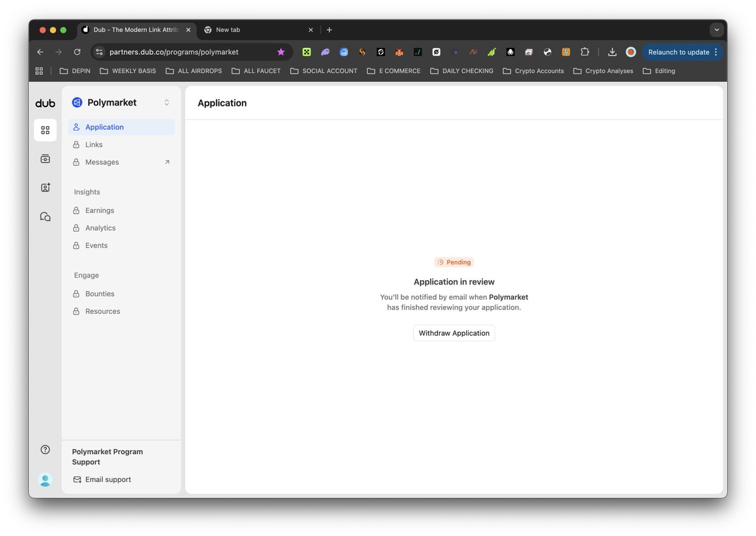Open the locked Events item
Viewport: 756px width, 536px height.
(x=122, y=246)
